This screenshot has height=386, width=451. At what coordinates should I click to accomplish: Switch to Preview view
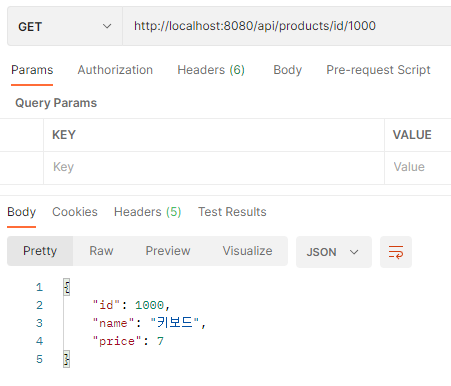click(x=168, y=251)
